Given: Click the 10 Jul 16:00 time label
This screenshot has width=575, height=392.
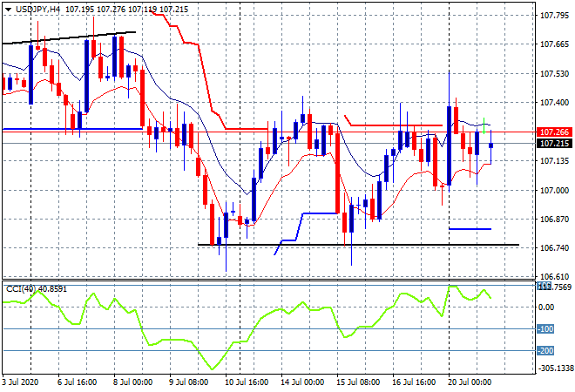Looking at the screenshot, I should [247, 382].
